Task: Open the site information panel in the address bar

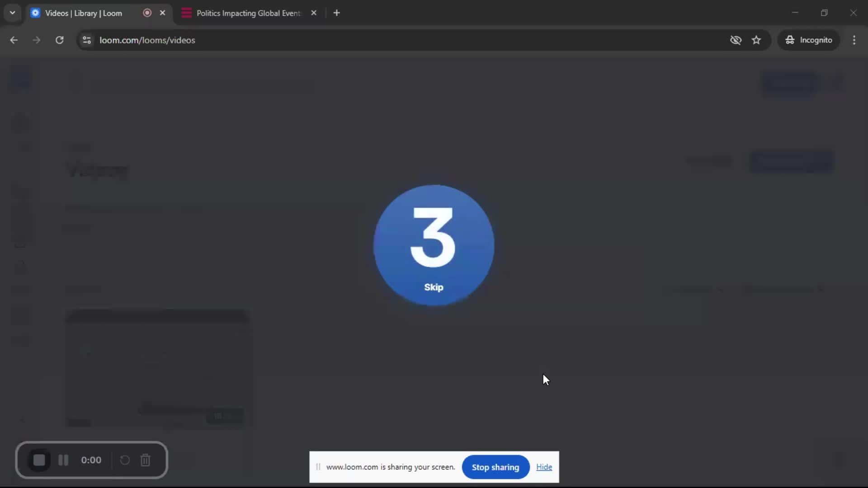Action: (x=86, y=40)
